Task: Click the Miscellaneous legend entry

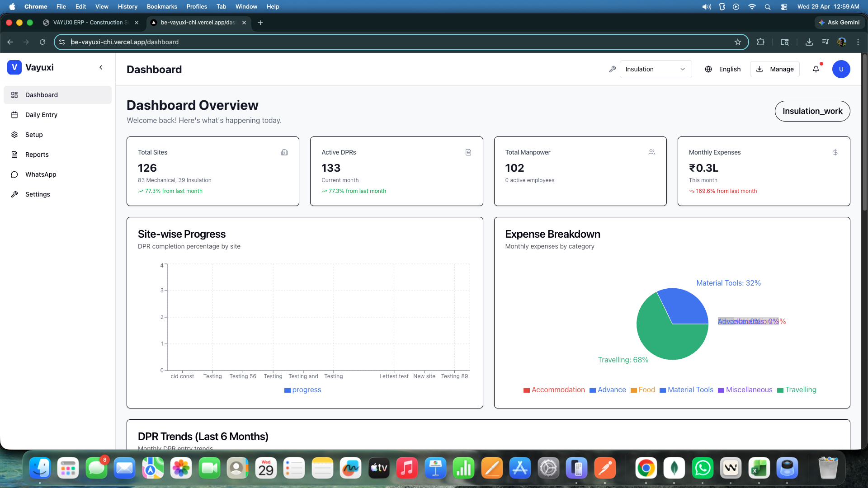Action: click(x=745, y=390)
